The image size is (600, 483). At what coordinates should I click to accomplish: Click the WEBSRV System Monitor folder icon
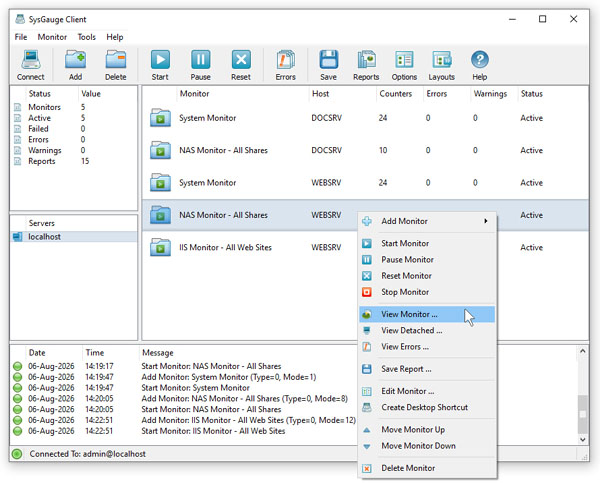point(160,183)
